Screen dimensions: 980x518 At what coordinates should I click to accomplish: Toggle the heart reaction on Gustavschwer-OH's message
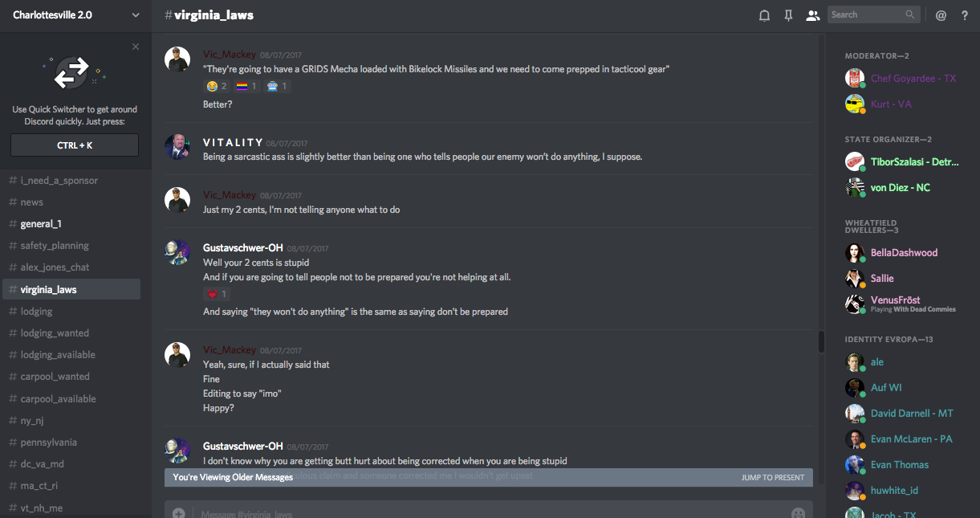pos(217,294)
